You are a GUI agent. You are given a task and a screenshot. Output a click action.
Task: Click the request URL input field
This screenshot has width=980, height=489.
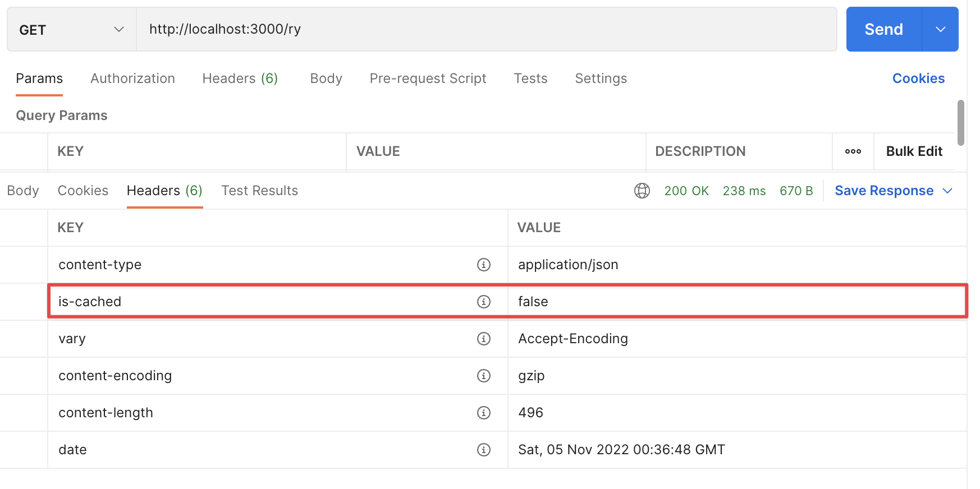pos(486,29)
